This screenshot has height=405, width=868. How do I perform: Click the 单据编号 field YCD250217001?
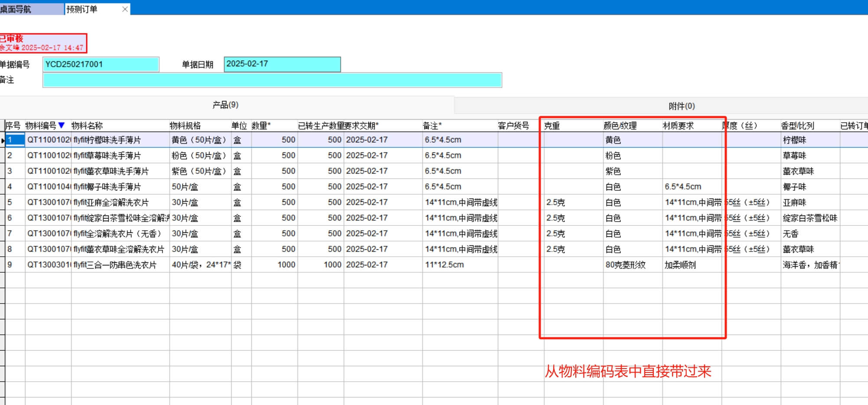(101, 65)
